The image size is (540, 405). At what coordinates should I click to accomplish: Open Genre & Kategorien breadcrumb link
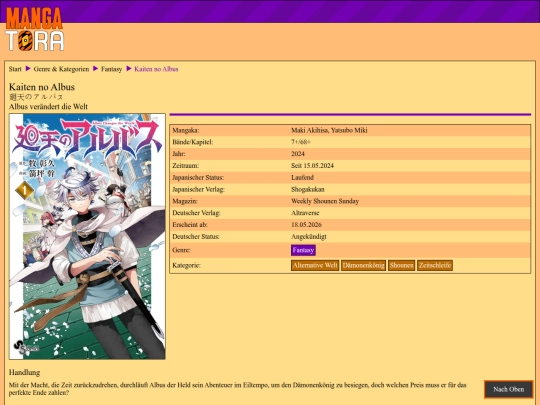click(x=61, y=69)
